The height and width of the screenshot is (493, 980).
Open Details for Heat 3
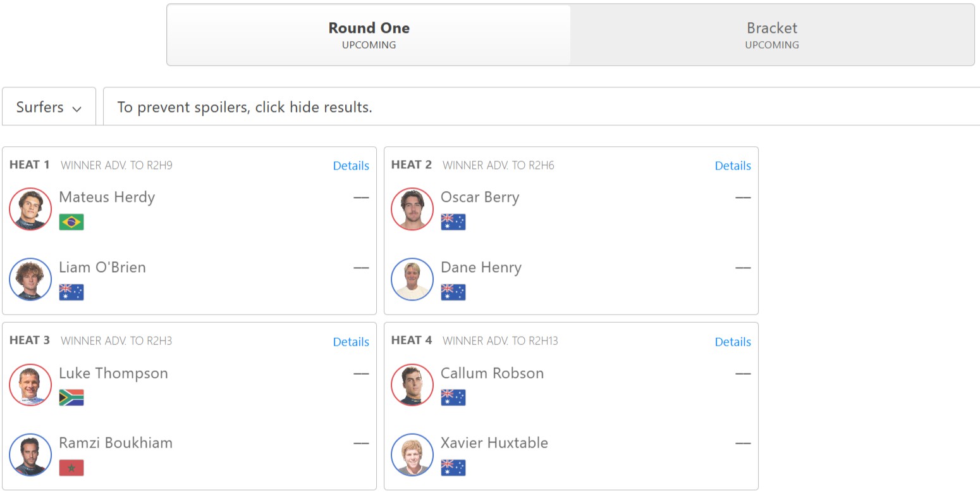pos(351,342)
